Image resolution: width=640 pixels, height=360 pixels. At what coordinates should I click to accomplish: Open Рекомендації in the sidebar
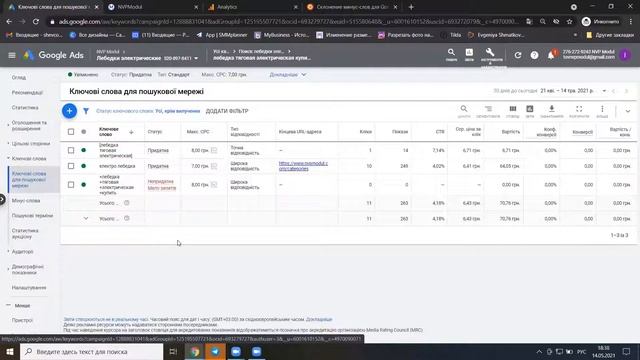point(27,93)
